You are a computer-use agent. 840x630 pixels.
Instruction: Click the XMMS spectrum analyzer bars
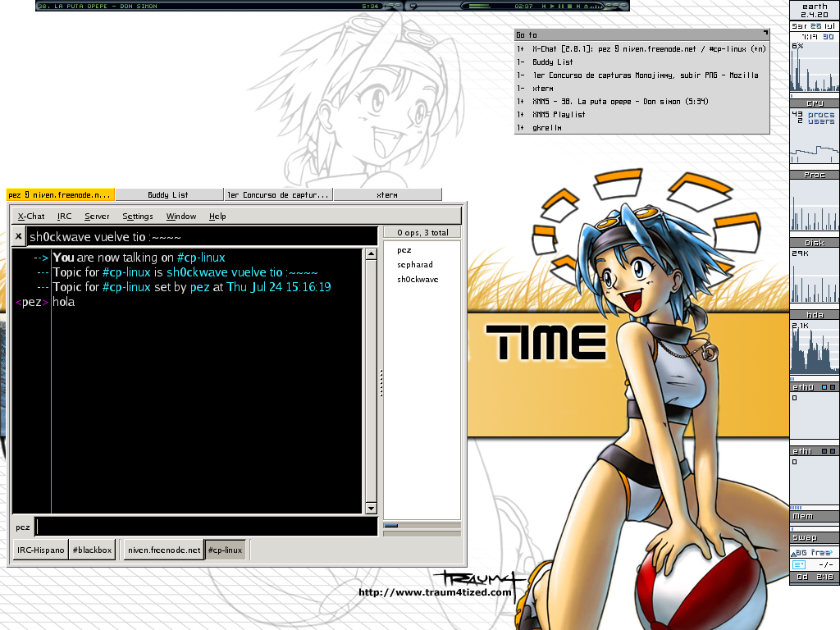pyautogui.click(x=596, y=7)
